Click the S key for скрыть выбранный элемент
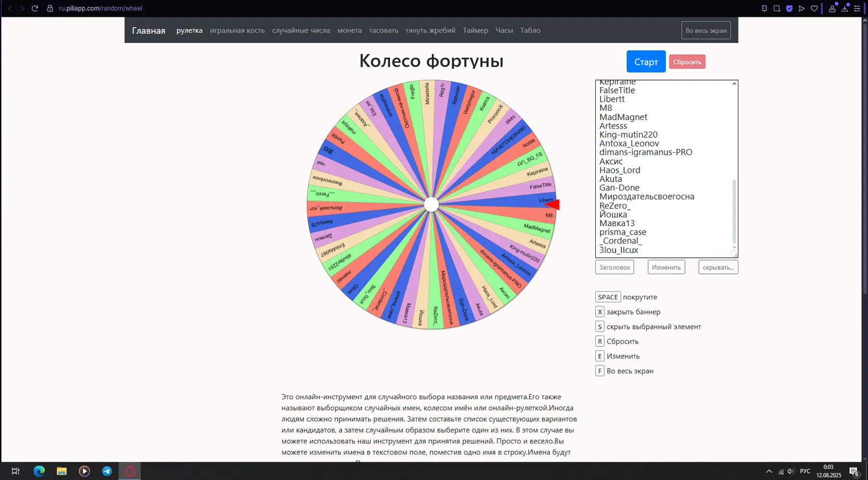This screenshot has width=868, height=480. (x=600, y=327)
